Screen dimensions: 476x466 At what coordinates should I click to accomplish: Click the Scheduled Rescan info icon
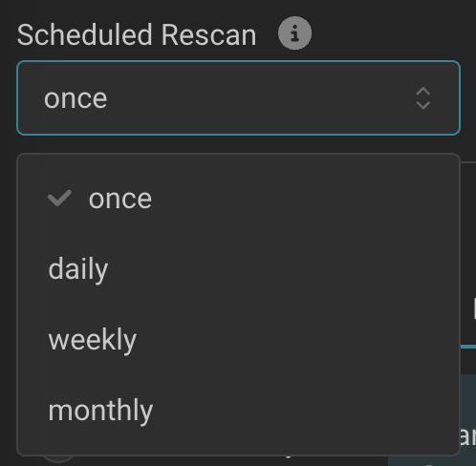(x=294, y=33)
